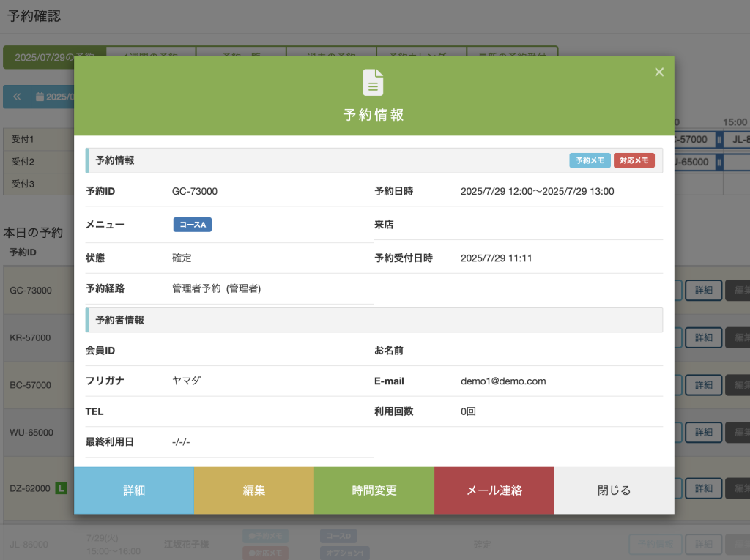Open the 対応メモ badge
This screenshot has height=560, width=750.
coord(634,161)
